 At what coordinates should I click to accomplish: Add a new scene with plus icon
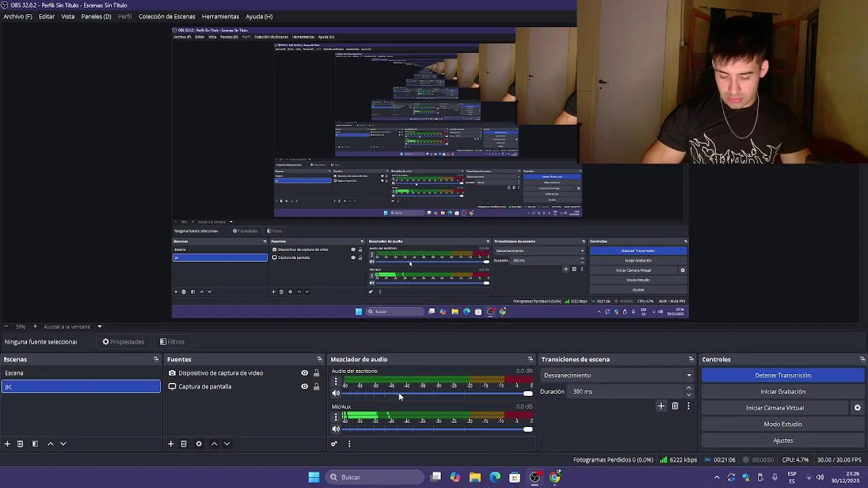click(x=7, y=444)
